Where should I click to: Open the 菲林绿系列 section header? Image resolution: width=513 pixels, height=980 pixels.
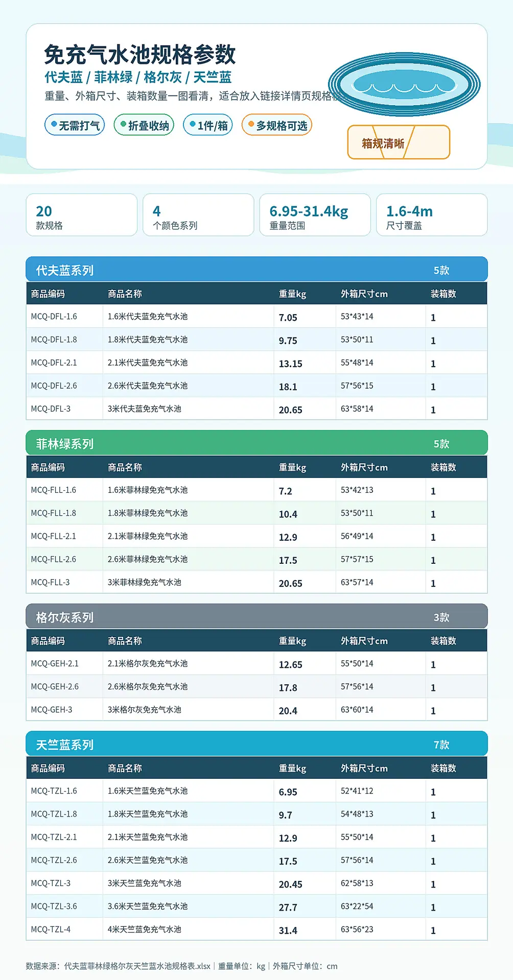click(256, 443)
